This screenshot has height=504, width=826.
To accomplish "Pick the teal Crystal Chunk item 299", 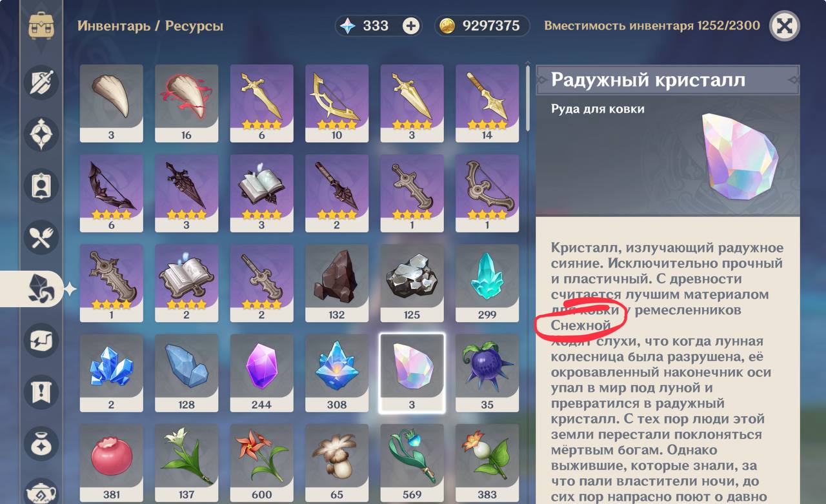I will 487,283.
